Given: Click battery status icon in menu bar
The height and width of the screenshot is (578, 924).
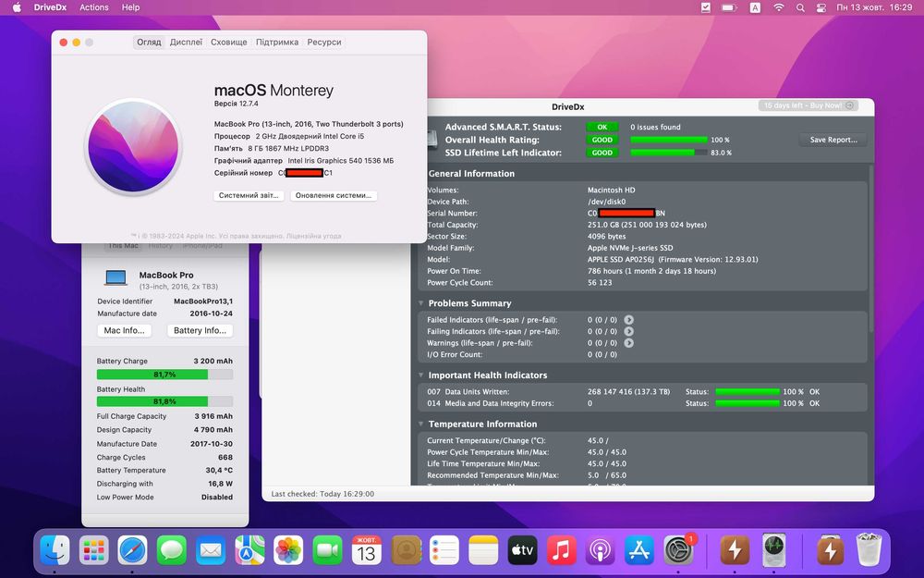Looking at the screenshot, I should point(729,7).
